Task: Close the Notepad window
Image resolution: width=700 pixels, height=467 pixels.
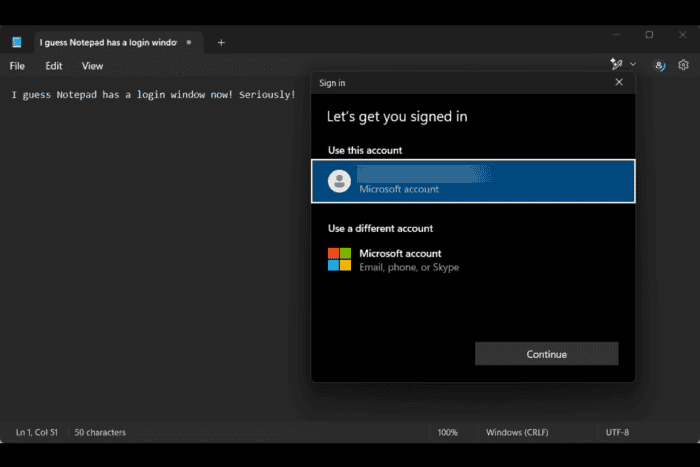Action: [x=682, y=34]
